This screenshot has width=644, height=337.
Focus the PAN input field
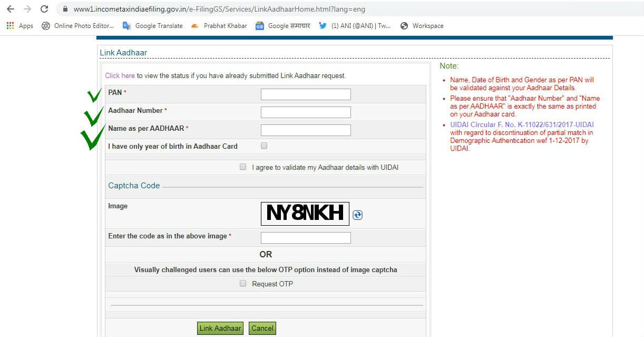tap(306, 94)
